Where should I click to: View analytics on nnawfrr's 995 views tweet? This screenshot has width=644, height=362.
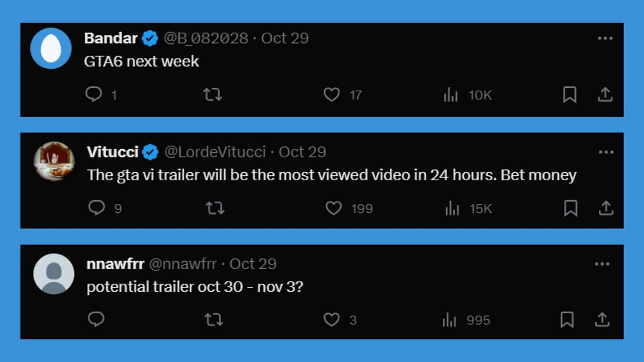(x=449, y=320)
